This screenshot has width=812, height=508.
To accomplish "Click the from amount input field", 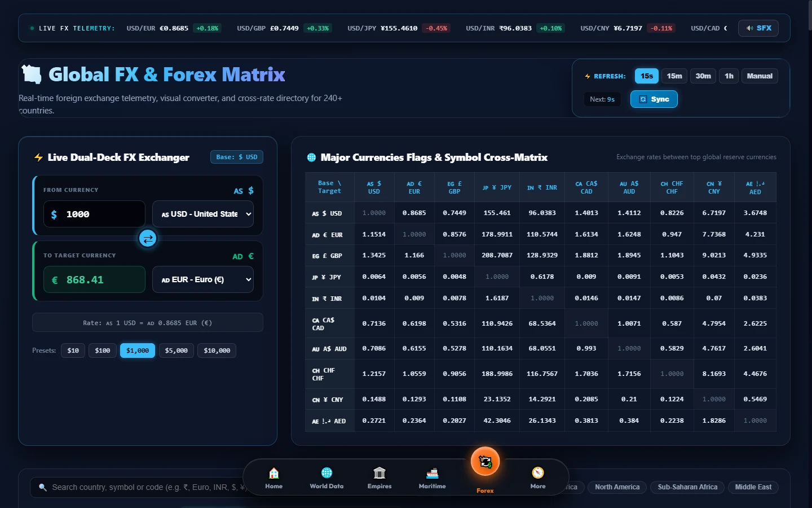I will tap(94, 214).
